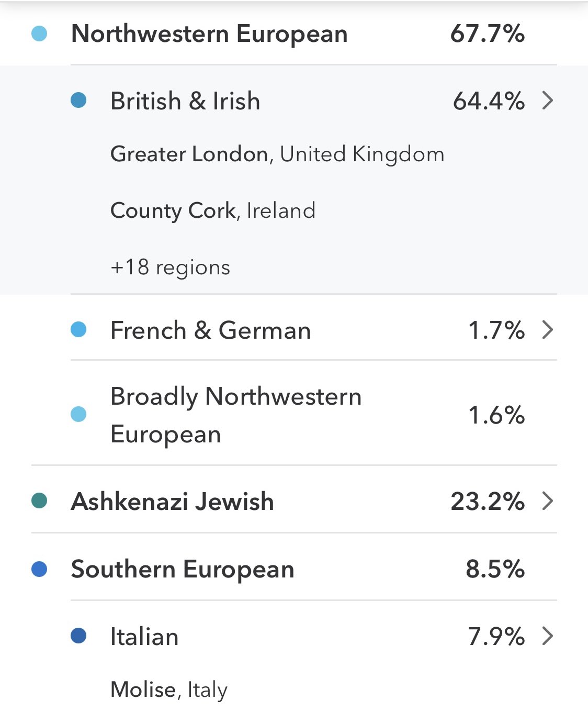Select County Cork, Ireland region
Viewport: 588px width, 723px height.
coord(213,211)
